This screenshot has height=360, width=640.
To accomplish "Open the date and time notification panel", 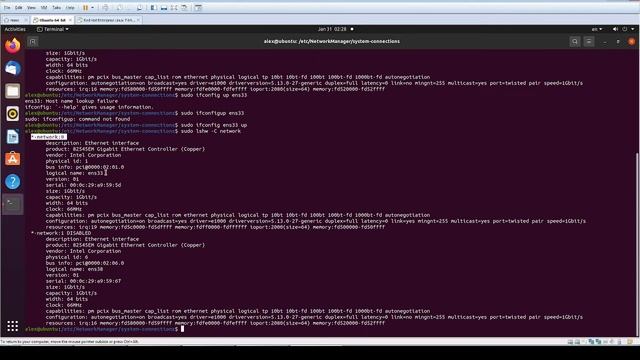I will [332, 29].
